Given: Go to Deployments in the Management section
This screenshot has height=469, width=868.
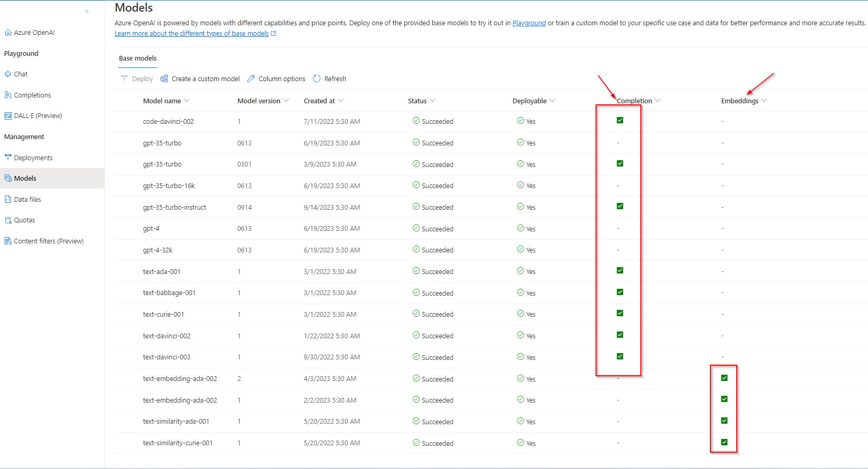Looking at the screenshot, I should coord(33,158).
